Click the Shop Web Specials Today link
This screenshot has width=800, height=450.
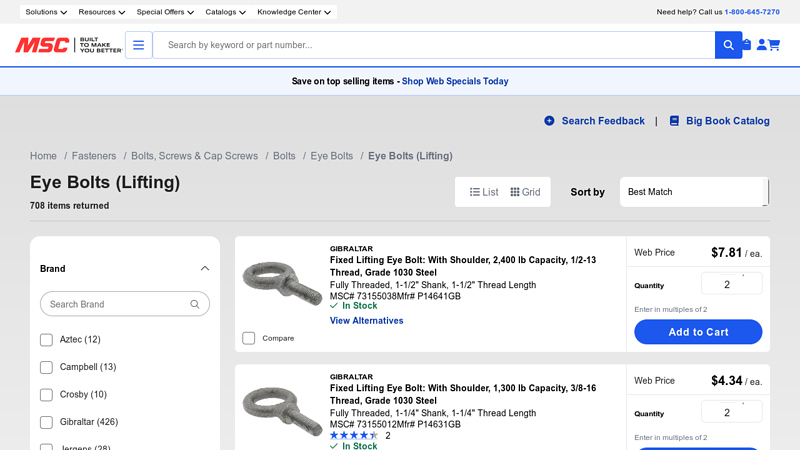[455, 81]
